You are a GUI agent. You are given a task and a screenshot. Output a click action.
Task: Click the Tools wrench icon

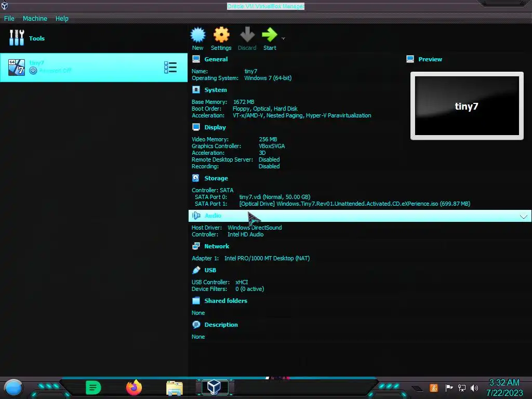(x=17, y=37)
